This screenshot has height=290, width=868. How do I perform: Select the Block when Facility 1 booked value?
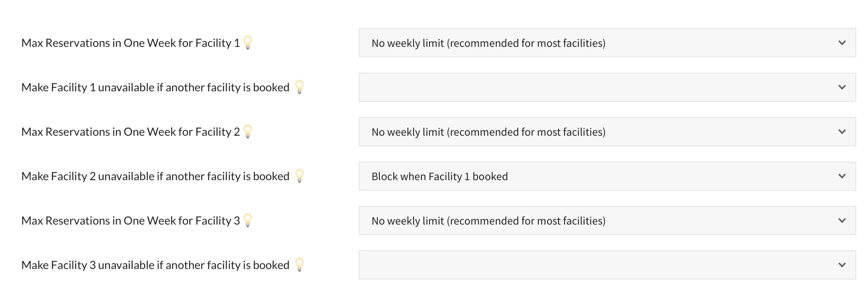[440, 176]
